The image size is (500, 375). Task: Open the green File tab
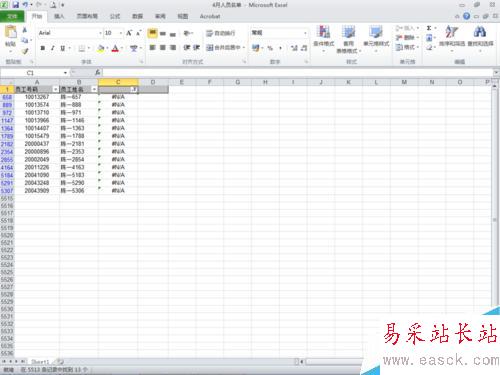[x=12, y=16]
